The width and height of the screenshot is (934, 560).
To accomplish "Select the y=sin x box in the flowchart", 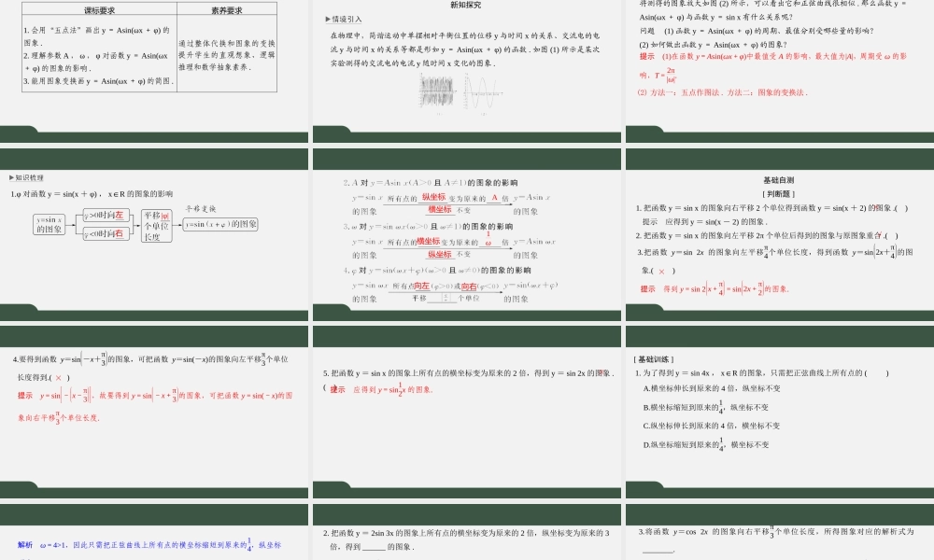I will (50, 225).
